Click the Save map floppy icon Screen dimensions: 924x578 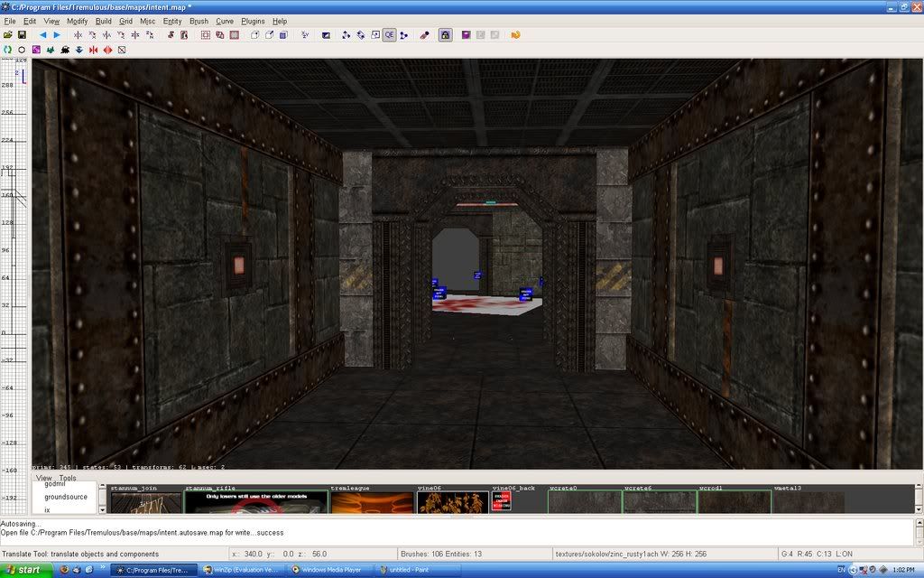coord(22,35)
